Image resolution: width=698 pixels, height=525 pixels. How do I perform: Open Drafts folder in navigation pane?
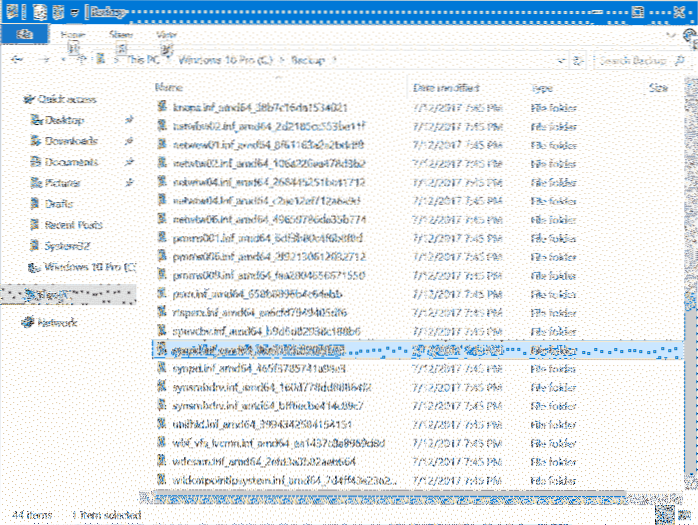pos(59,203)
